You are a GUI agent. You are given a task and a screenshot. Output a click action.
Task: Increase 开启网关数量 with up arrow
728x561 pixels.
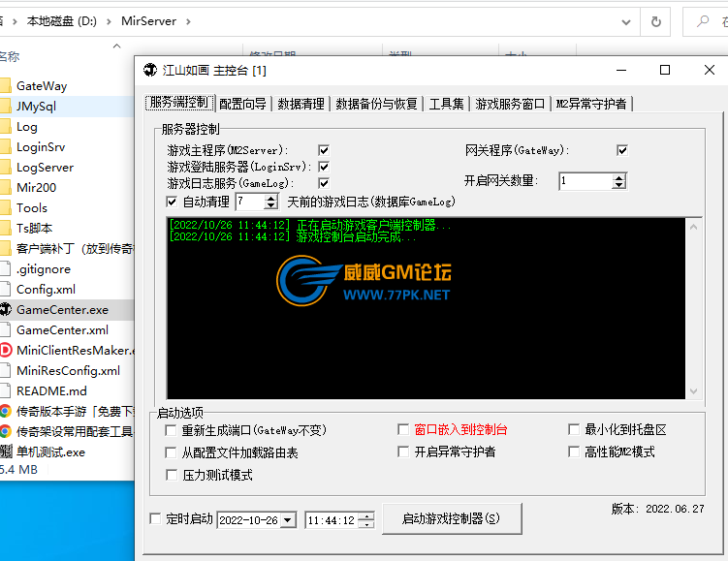[618, 177]
